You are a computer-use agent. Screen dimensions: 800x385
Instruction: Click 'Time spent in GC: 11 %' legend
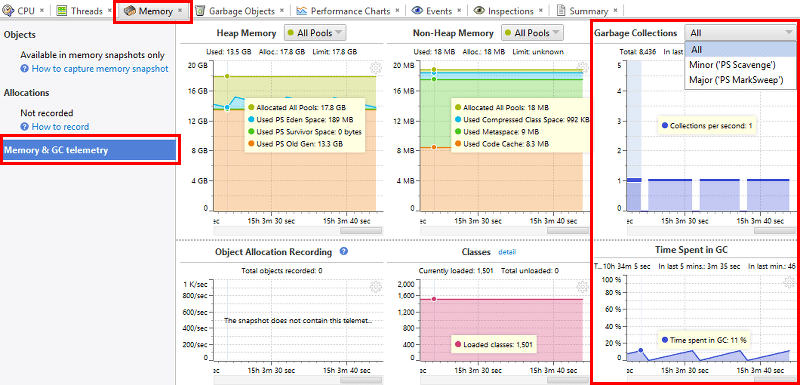(x=704, y=340)
